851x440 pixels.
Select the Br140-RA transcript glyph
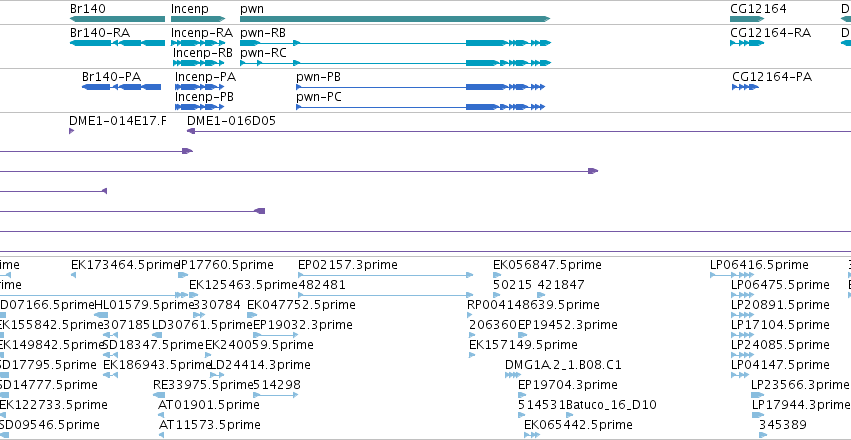click(x=117, y=43)
